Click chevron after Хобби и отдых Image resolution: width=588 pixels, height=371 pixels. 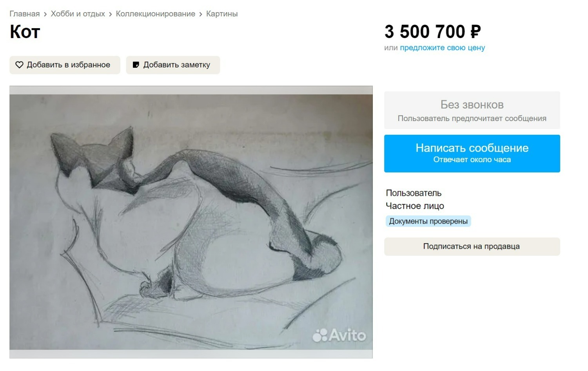pos(111,14)
